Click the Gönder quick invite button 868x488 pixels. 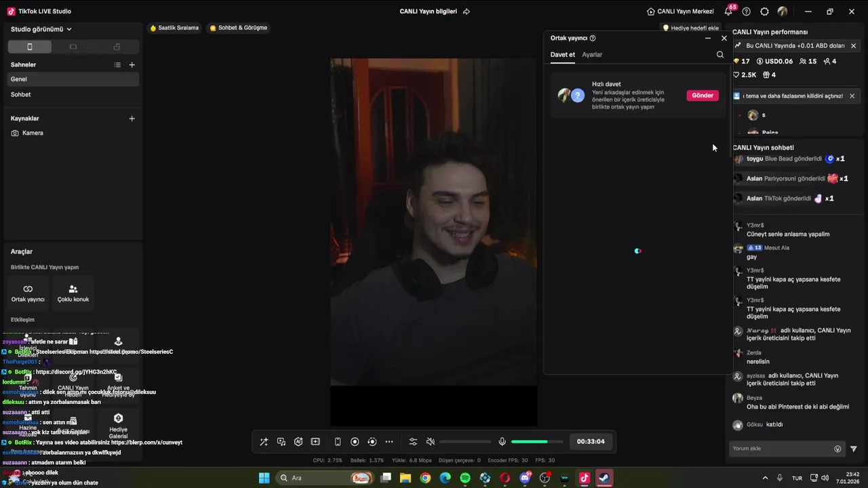pyautogui.click(x=703, y=96)
